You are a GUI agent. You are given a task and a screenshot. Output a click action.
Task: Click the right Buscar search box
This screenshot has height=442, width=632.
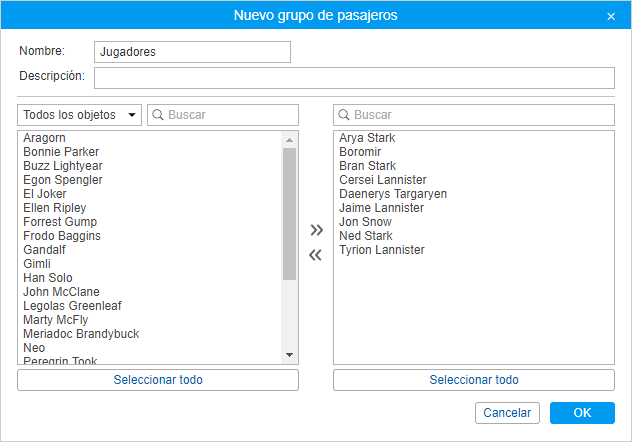pyautogui.click(x=480, y=115)
